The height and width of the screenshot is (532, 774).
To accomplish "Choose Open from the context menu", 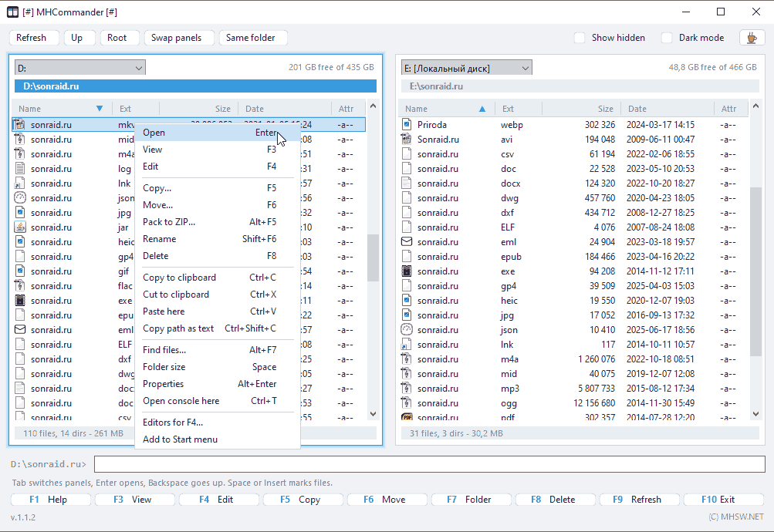I will coord(217,133).
